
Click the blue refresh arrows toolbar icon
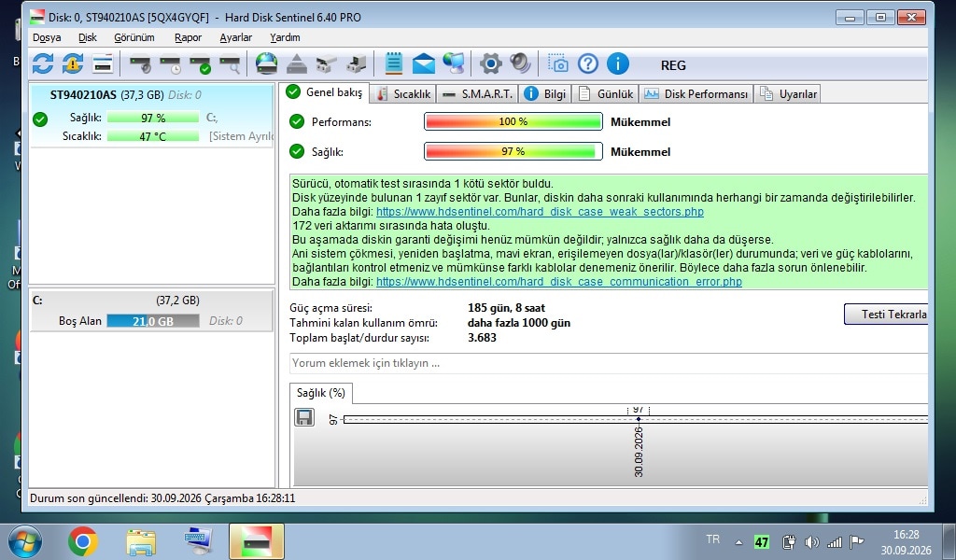point(43,63)
